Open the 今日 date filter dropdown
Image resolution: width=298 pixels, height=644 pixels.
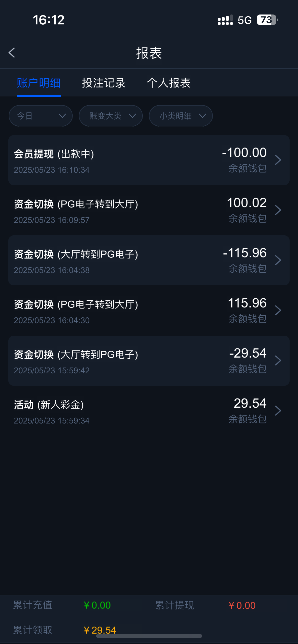tap(41, 116)
